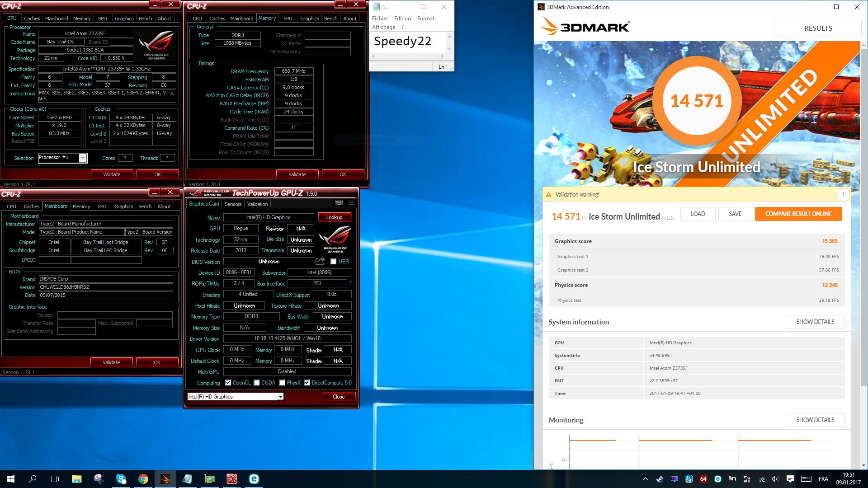Image resolution: width=868 pixels, height=488 pixels.
Task: Open Task View on the taskbar
Action: pos(54,479)
